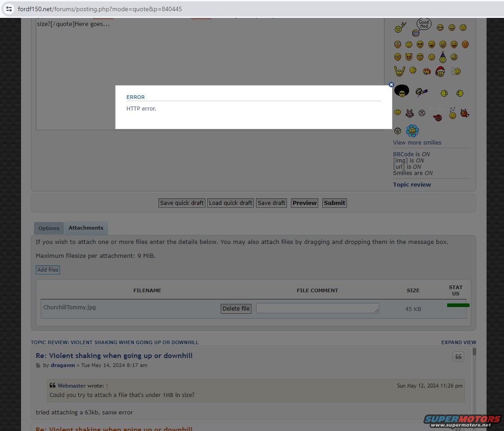Click EXPAND VIEW for topic review
The image size is (504, 431).
point(459,342)
